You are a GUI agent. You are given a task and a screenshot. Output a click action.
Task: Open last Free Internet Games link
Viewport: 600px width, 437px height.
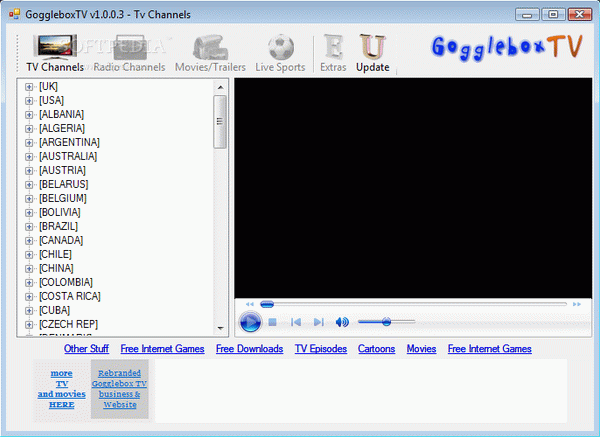click(x=489, y=349)
